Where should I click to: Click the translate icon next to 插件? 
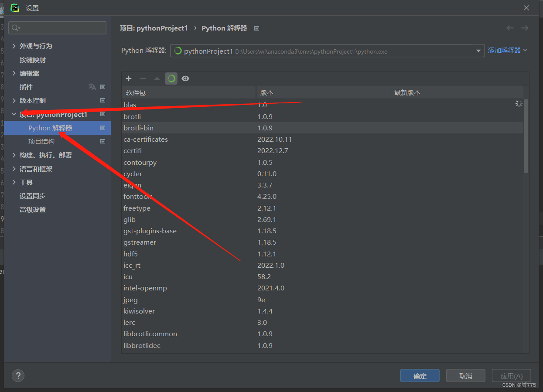pos(92,87)
